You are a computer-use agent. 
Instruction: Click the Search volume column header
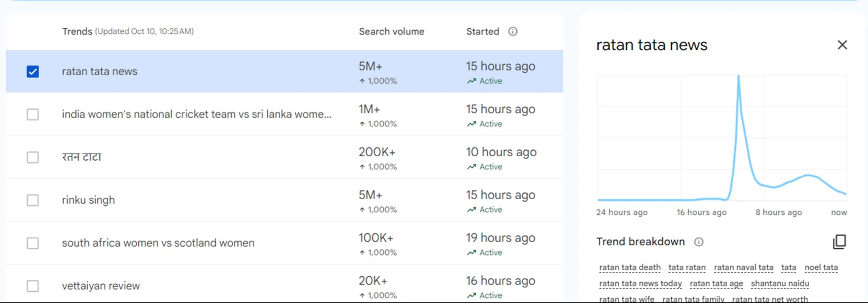coord(391,32)
